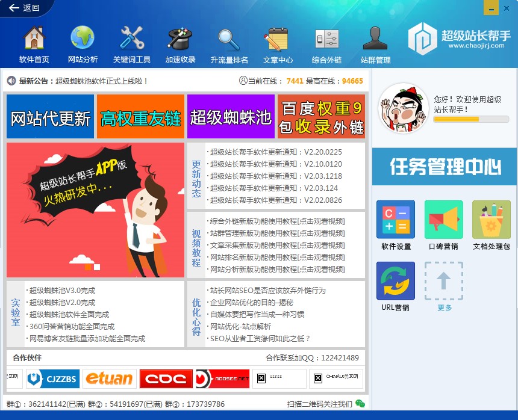Open update notice V2.03.1218
The image size is (518, 420).
pos(276,176)
